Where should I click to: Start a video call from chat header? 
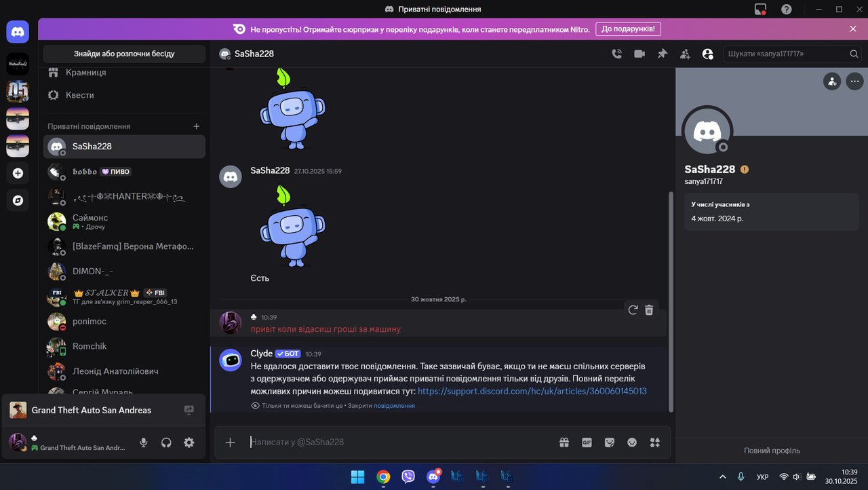click(639, 54)
